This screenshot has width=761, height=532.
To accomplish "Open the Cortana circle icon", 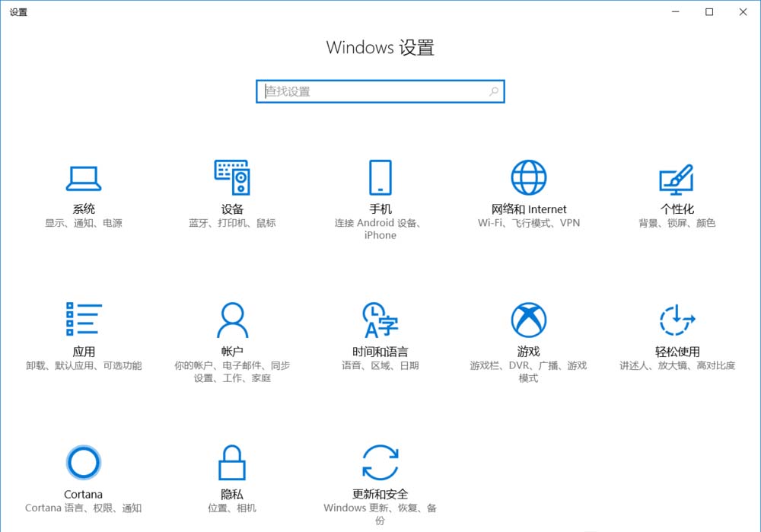I will click(x=84, y=462).
